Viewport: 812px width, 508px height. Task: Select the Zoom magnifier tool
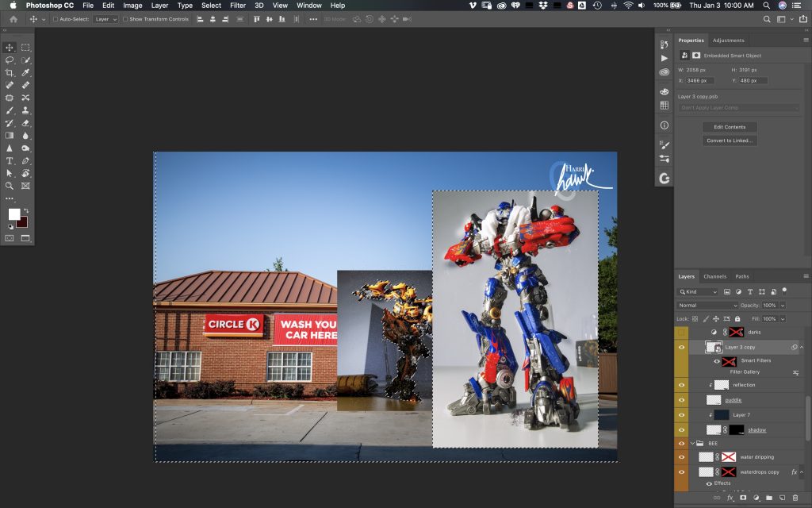click(10, 186)
